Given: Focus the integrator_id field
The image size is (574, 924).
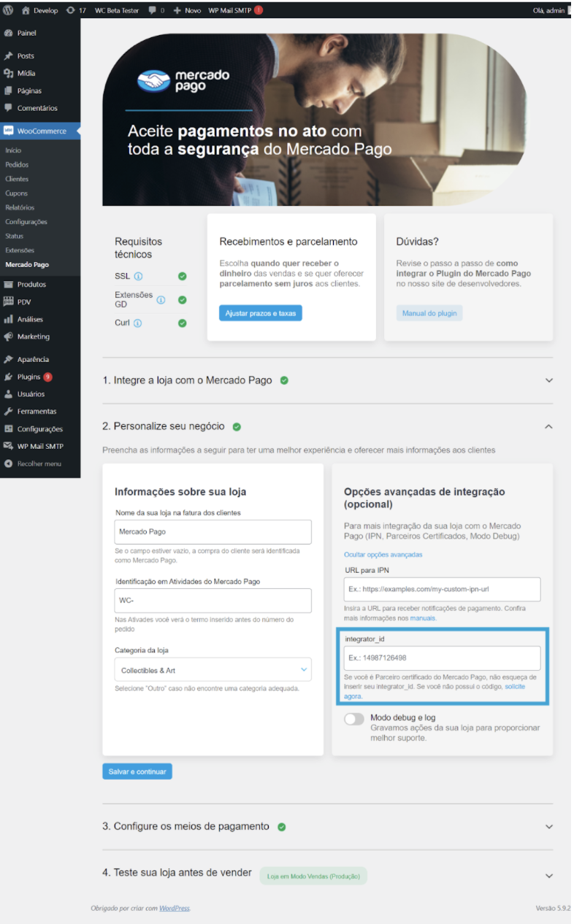Looking at the screenshot, I should 442,658.
